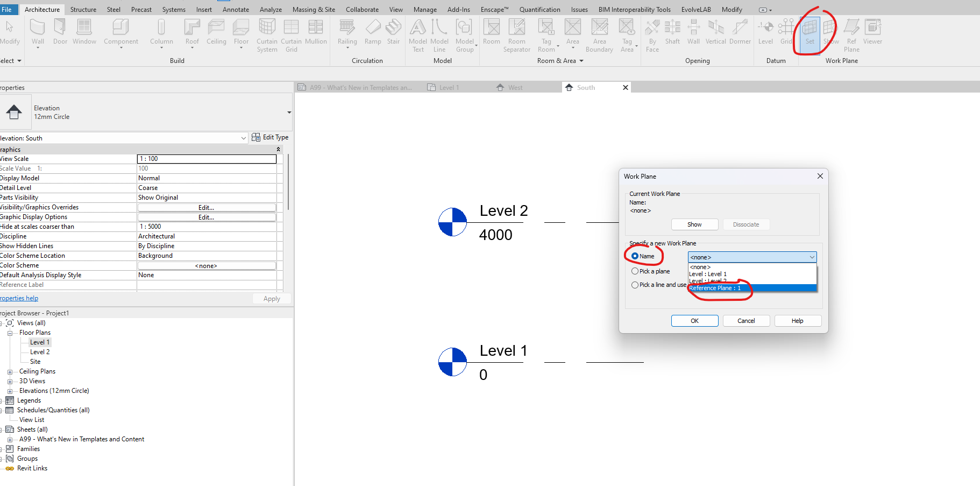Open the Structure ribbon tab
The height and width of the screenshot is (486, 980).
[x=83, y=10]
